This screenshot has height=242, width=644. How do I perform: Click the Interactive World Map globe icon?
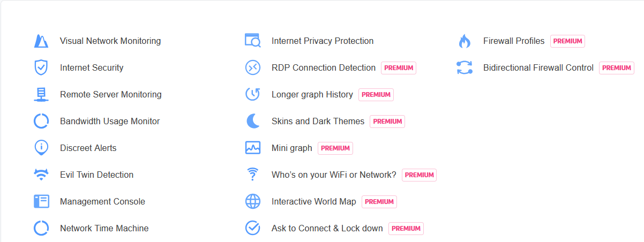(252, 201)
